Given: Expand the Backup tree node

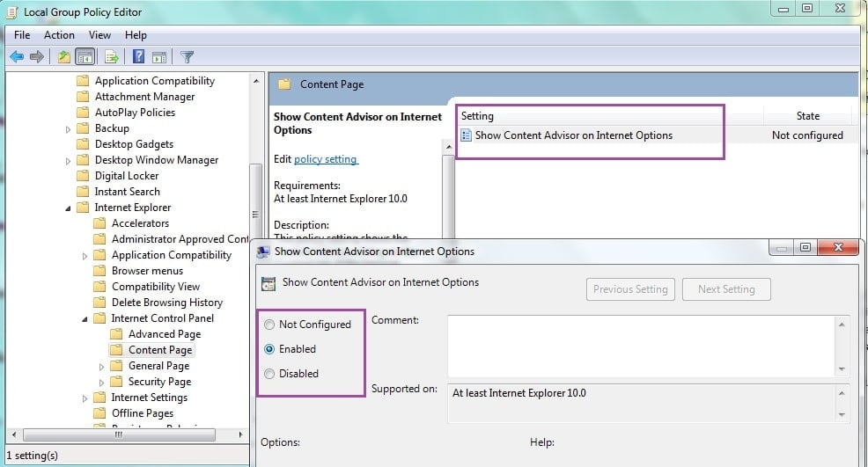Looking at the screenshot, I should point(68,129).
